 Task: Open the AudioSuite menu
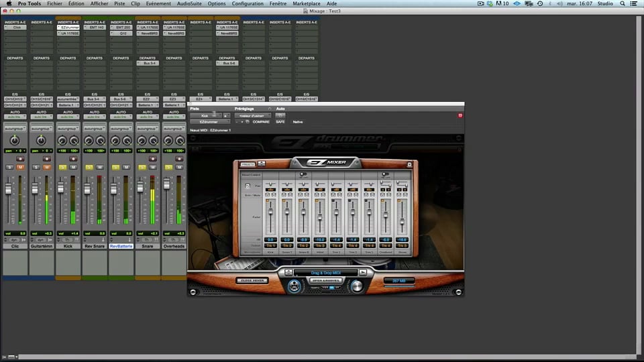coord(189,3)
